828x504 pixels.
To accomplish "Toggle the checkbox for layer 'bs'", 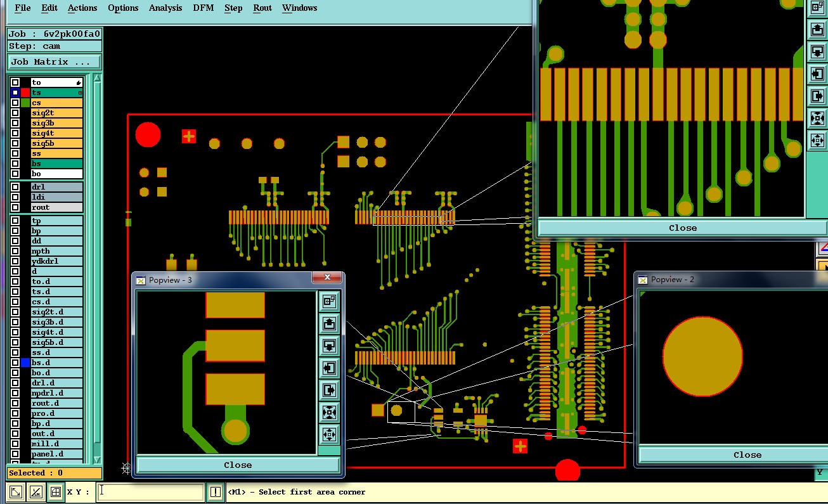I will [15, 164].
